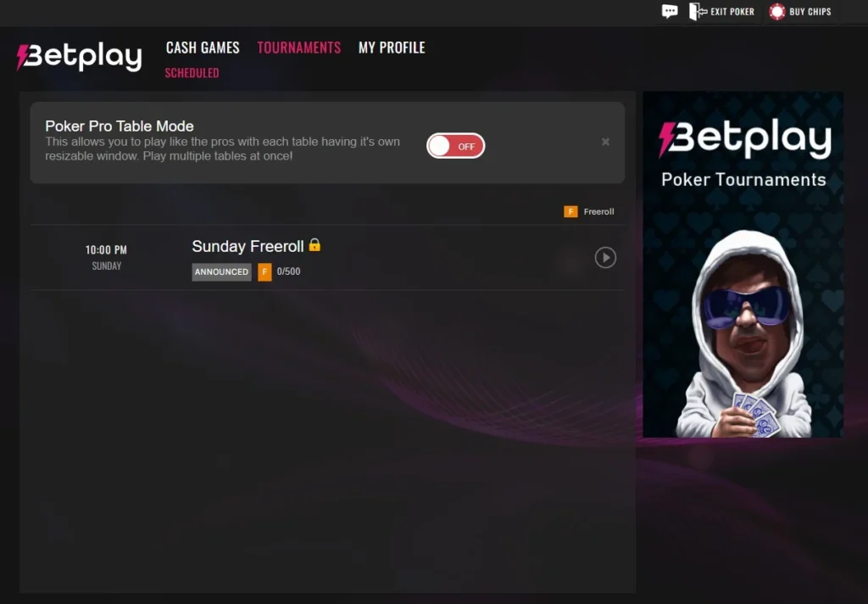Dismiss the Poker Pro Table Mode banner

pos(605,142)
